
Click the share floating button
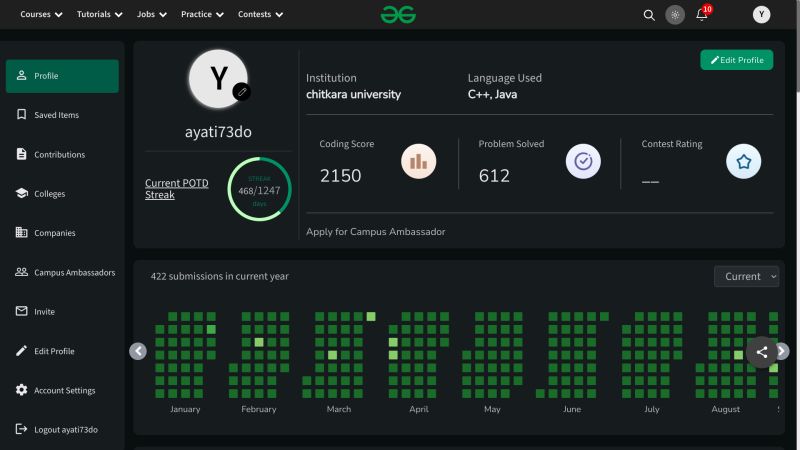[x=762, y=352]
